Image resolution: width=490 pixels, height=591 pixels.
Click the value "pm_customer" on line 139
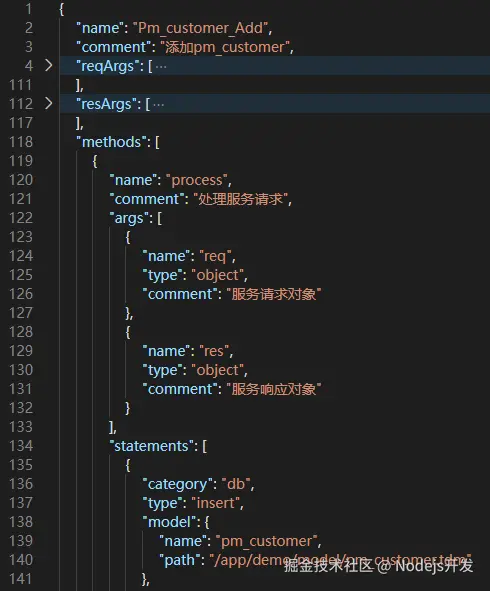[266, 541]
